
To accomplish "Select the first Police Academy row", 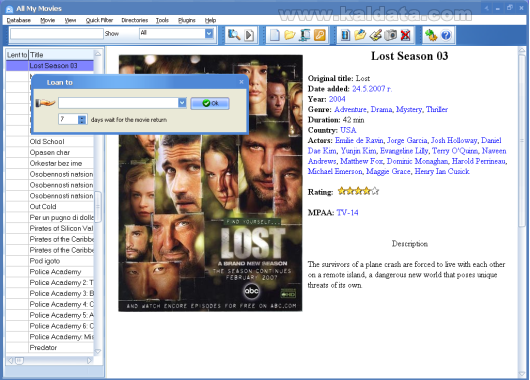I will tap(50, 271).
